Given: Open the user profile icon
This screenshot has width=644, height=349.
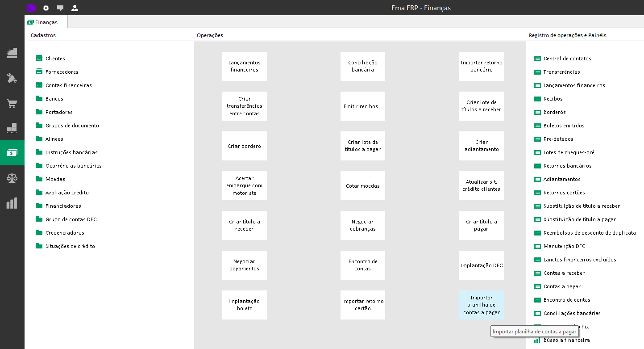Looking at the screenshot, I should point(75,8).
